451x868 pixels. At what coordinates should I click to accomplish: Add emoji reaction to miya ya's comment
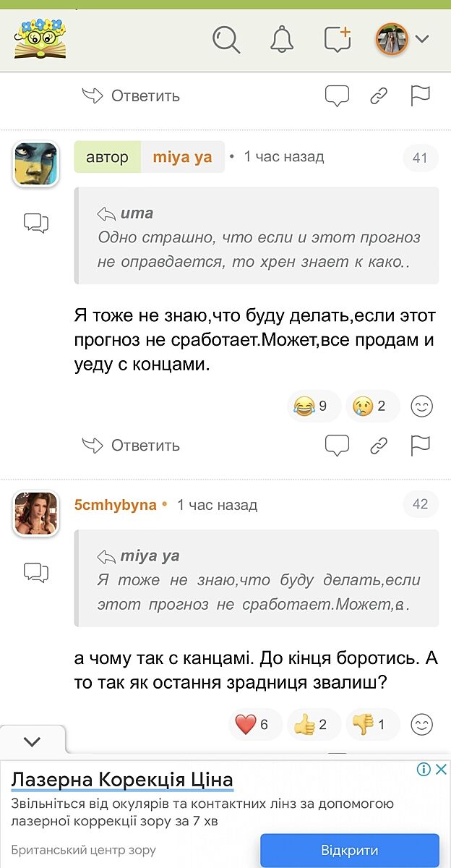[x=421, y=407]
